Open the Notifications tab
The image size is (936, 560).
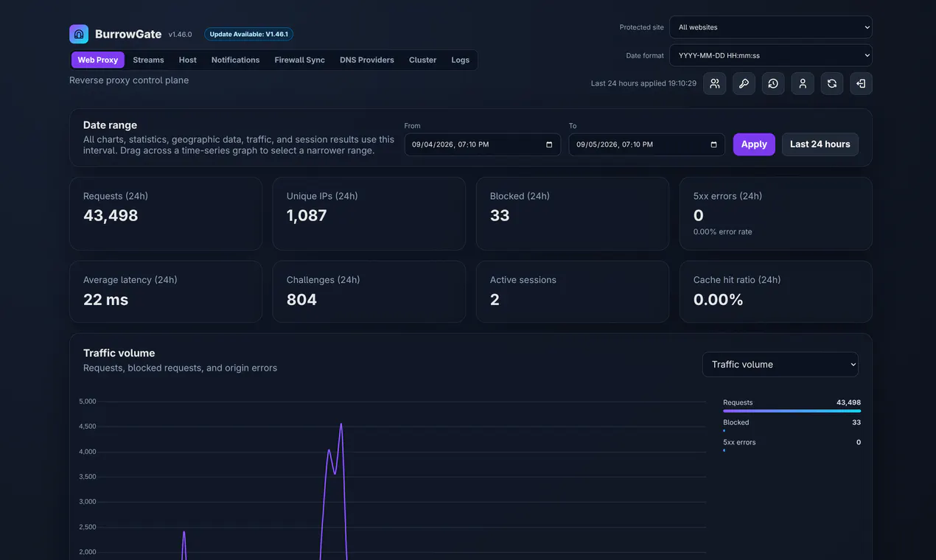(235, 60)
